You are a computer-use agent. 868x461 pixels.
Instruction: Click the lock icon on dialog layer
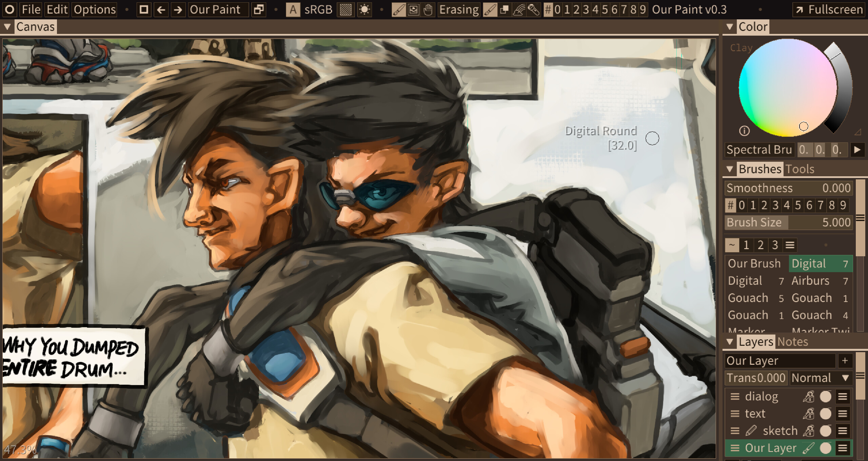point(808,396)
